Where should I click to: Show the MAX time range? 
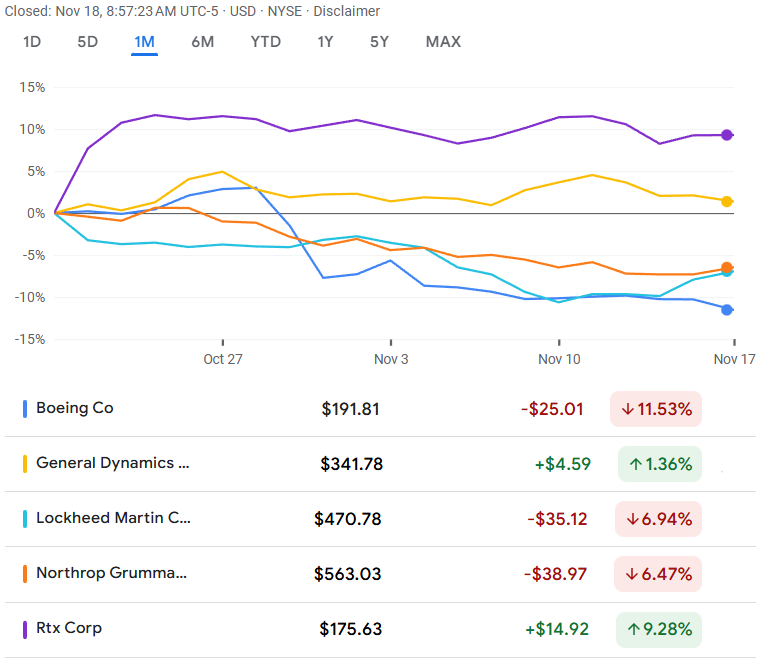[443, 42]
